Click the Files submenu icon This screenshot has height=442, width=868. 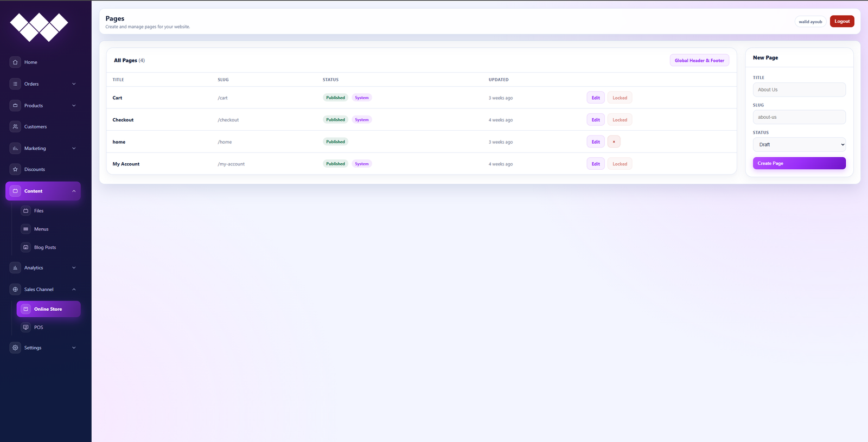click(x=25, y=211)
